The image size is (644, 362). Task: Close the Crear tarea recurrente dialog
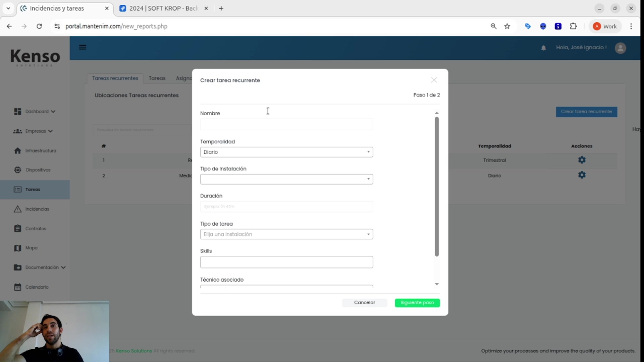coord(434,80)
